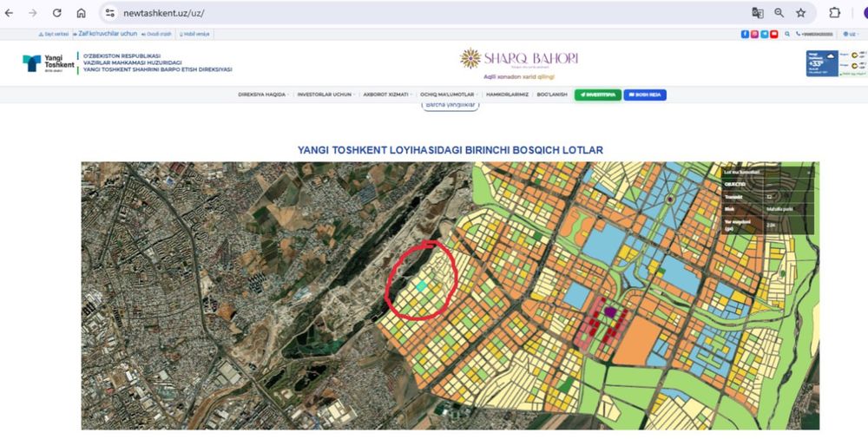
Task: Open the Google Translate icon in the address bar
Action: click(757, 13)
